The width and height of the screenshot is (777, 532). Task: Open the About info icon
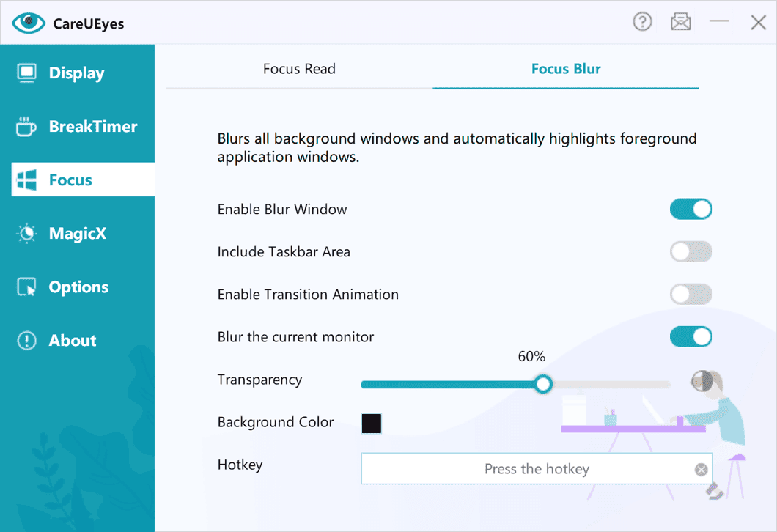click(x=27, y=340)
